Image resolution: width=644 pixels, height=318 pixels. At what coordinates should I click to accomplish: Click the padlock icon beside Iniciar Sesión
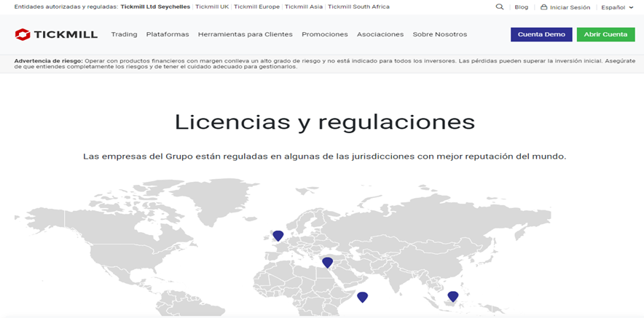543,7
